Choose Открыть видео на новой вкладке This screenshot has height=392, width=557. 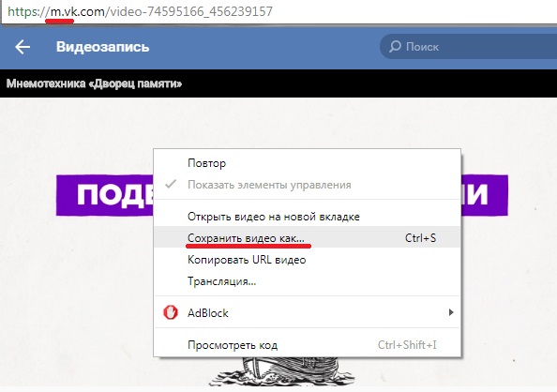(x=274, y=217)
